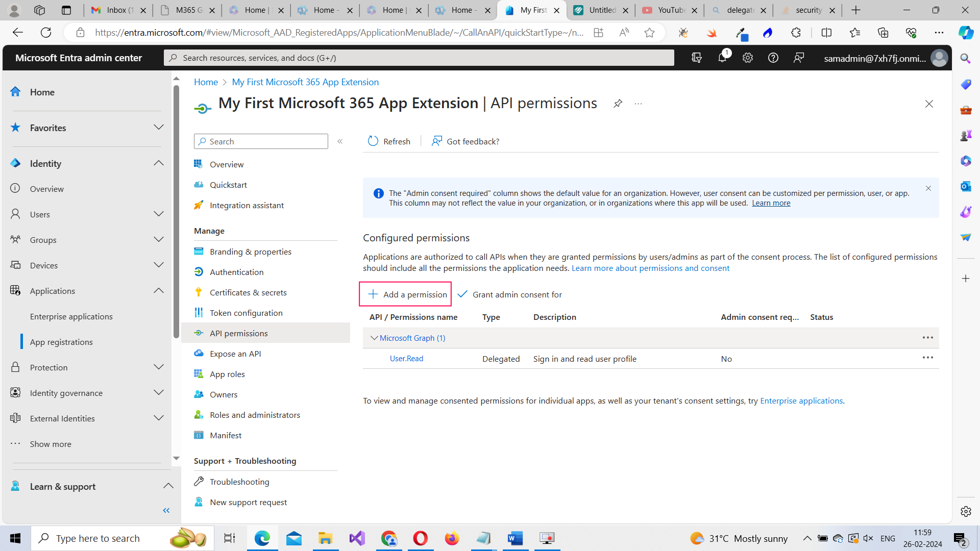Open the settings gear in the top bar
The image size is (980, 551).
click(x=747, y=58)
